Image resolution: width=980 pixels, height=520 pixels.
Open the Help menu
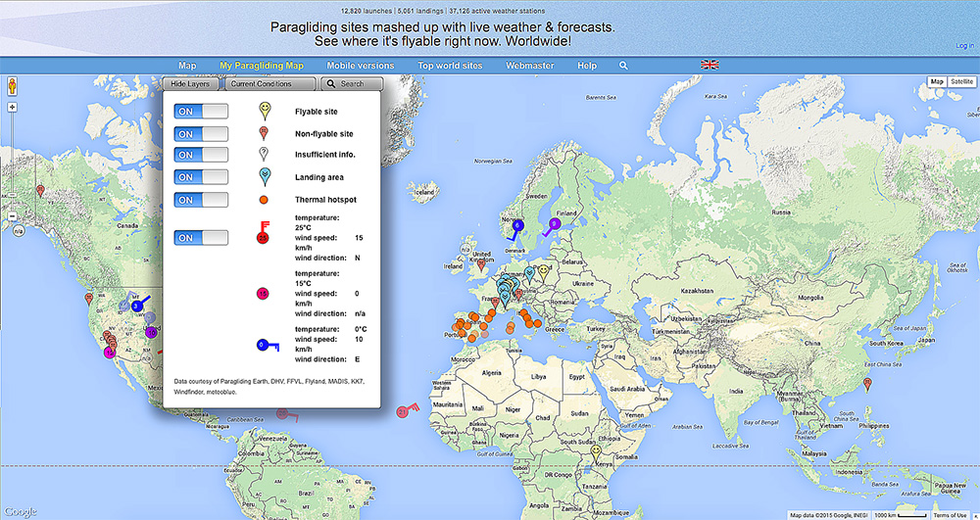click(x=587, y=65)
